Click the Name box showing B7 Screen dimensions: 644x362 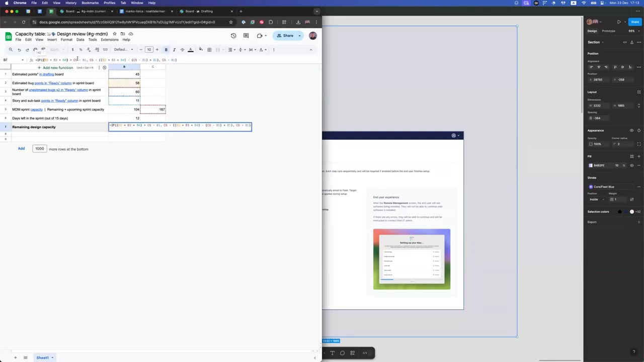tap(13, 60)
